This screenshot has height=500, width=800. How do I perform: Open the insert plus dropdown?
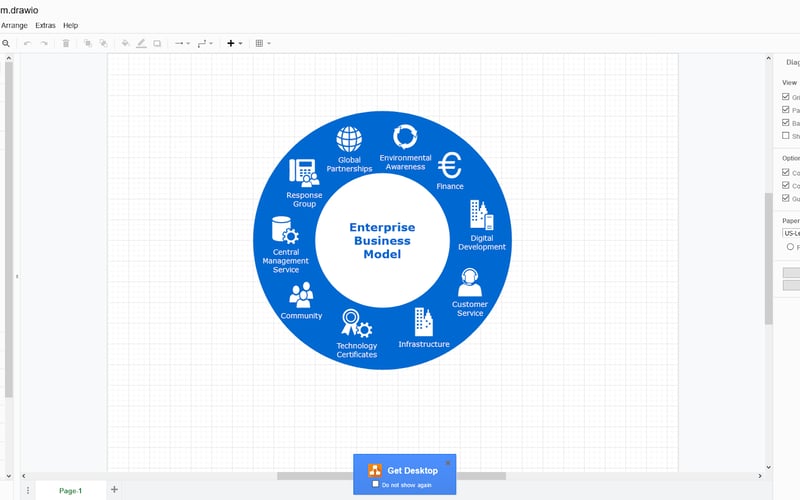234,44
